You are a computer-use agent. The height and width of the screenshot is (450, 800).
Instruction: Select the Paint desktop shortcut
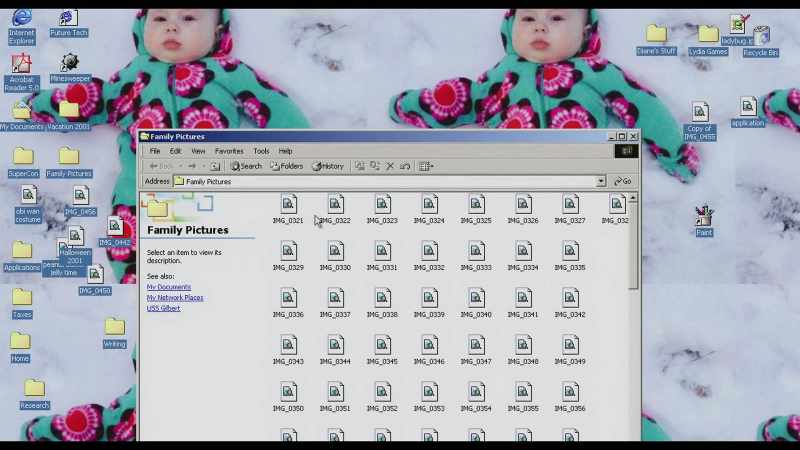pos(704,221)
